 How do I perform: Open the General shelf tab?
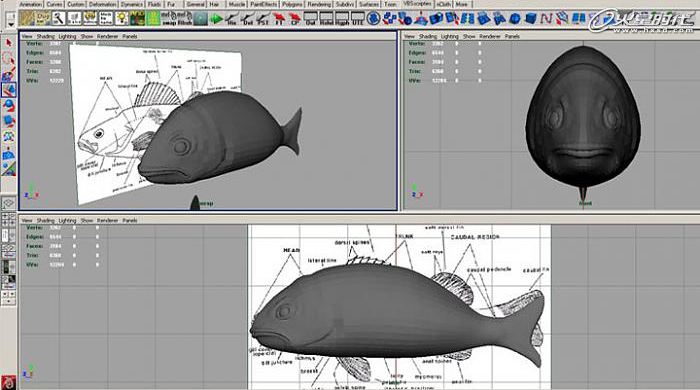196,4
